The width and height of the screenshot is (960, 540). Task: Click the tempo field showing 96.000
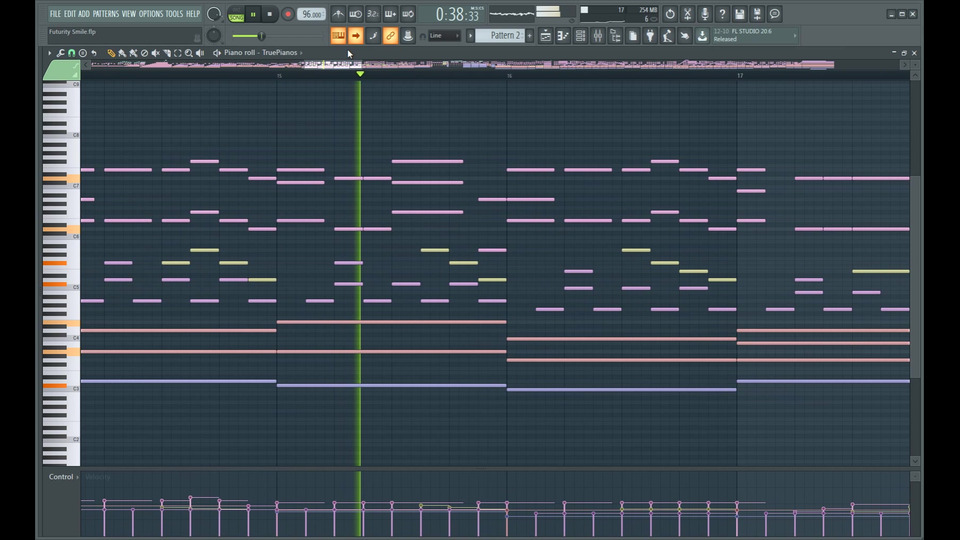click(311, 14)
